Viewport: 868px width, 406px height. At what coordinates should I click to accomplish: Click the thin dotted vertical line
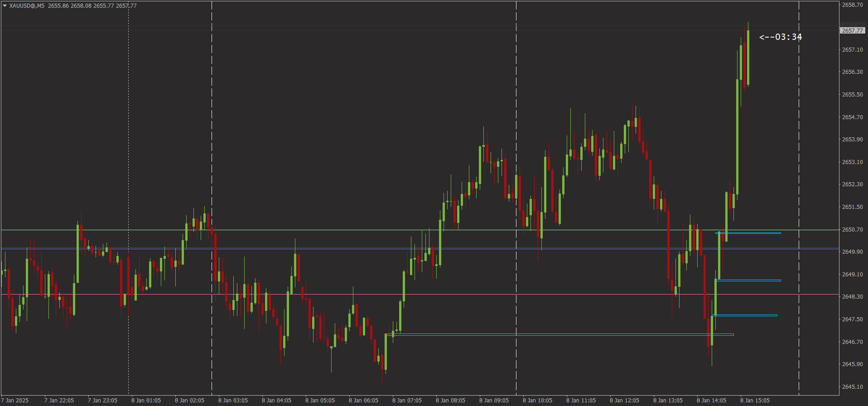pos(129,136)
